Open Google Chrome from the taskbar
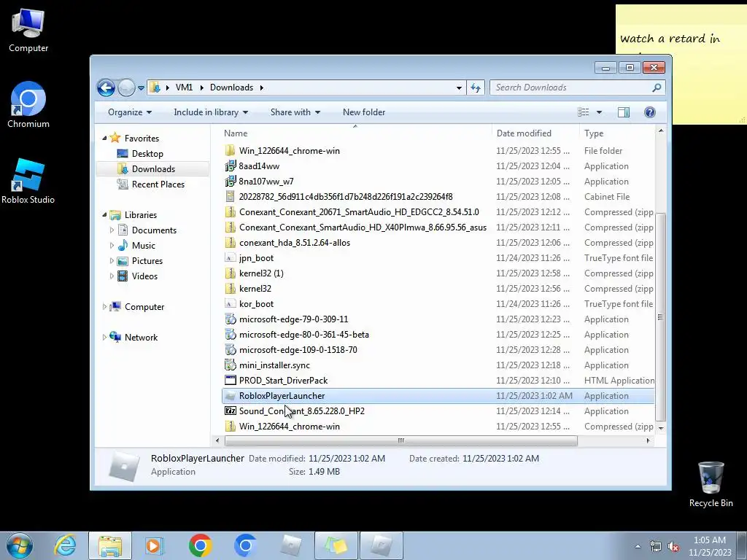Screen dimensions: 747x560 click(200, 545)
